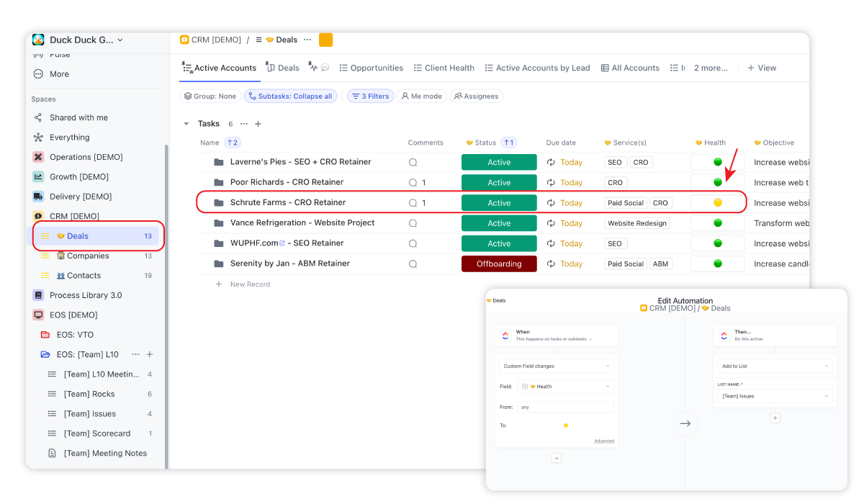Image resolution: width=864 pixels, height=504 pixels.
Task: Toggle the Assignees filter
Action: [477, 96]
